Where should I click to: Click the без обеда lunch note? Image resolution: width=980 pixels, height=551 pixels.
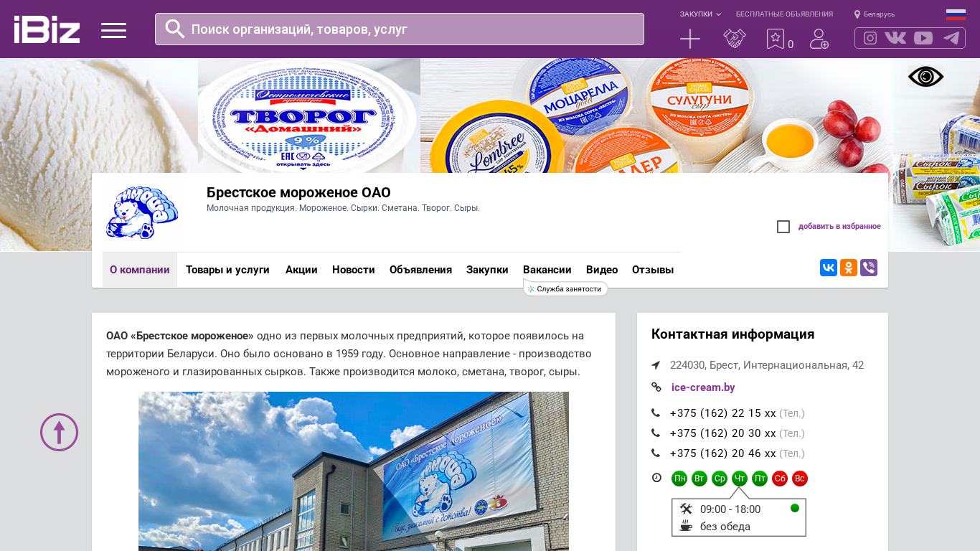point(725,527)
